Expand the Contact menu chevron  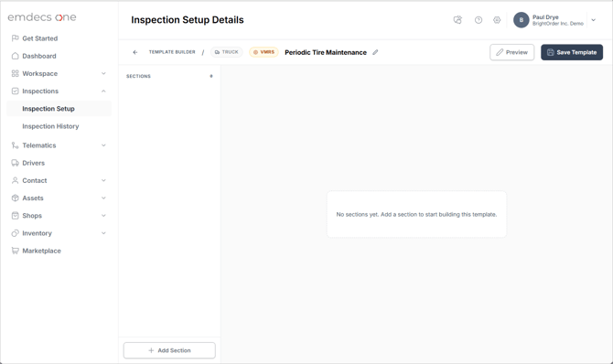103,181
